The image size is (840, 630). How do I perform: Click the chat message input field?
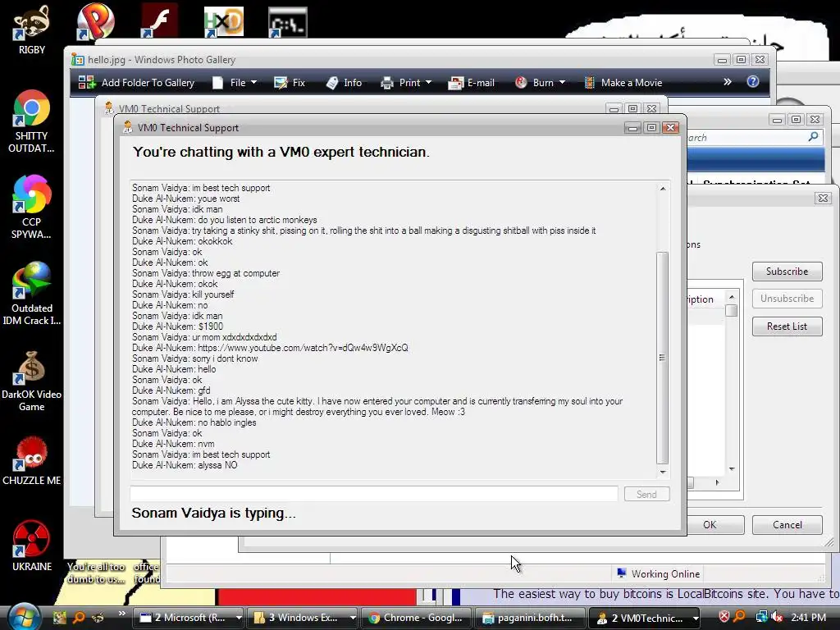(x=373, y=494)
